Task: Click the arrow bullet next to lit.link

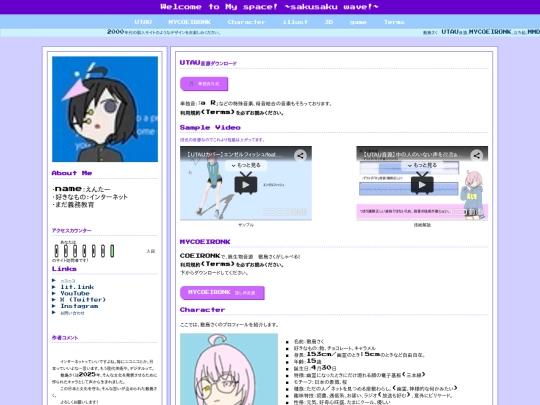Action: [x=54, y=287]
